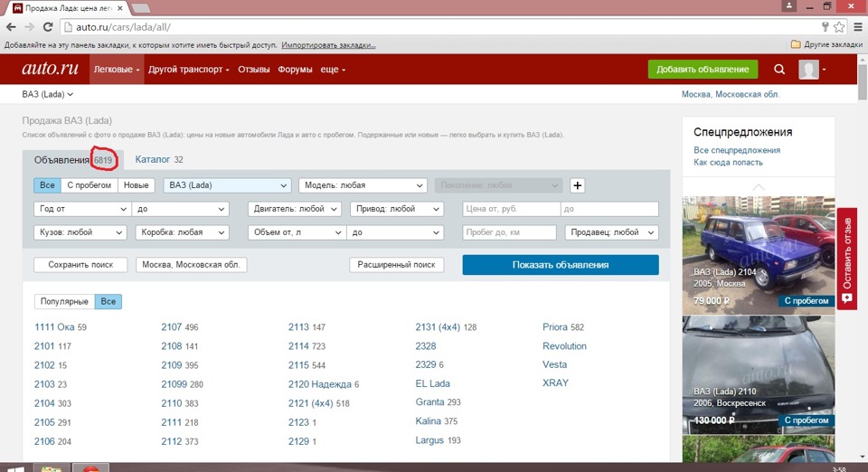Click the browser address bar
The width and height of the screenshot is (868, 472).
tap(443, 26)
